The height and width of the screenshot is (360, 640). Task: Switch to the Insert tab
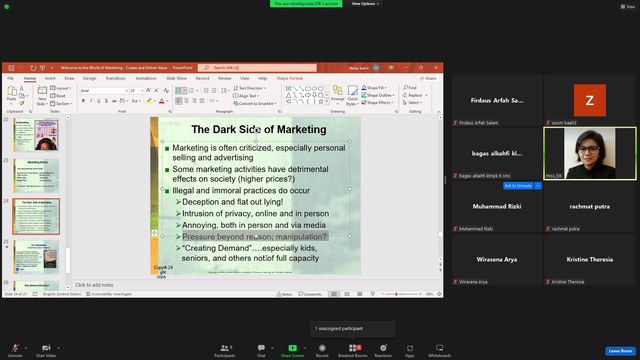pyautogui.click(x=50, y=78)
